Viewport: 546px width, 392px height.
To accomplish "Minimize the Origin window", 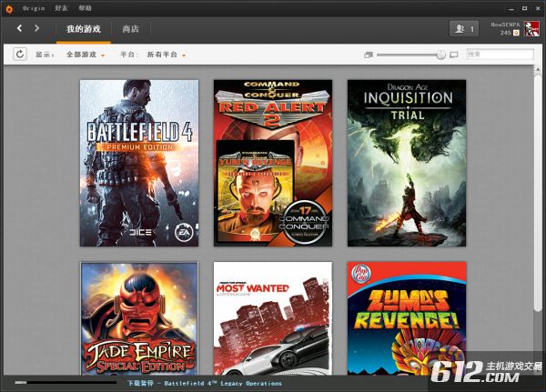I will [511, 9].
